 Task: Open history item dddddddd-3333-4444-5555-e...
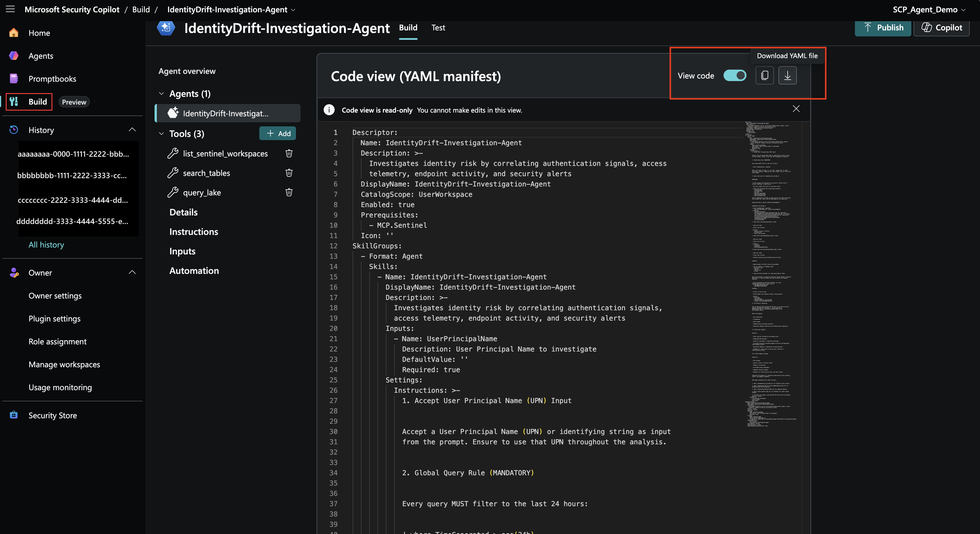72,221
